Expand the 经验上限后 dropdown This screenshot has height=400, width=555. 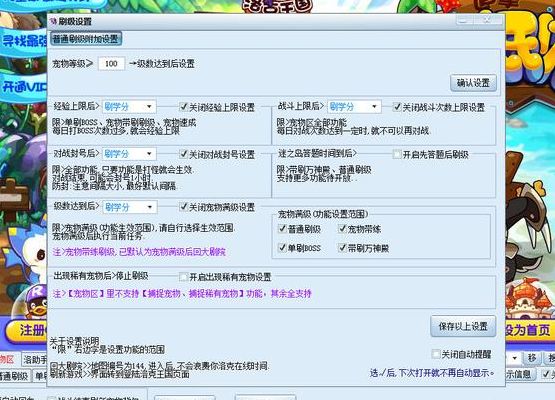coord(129,107)
